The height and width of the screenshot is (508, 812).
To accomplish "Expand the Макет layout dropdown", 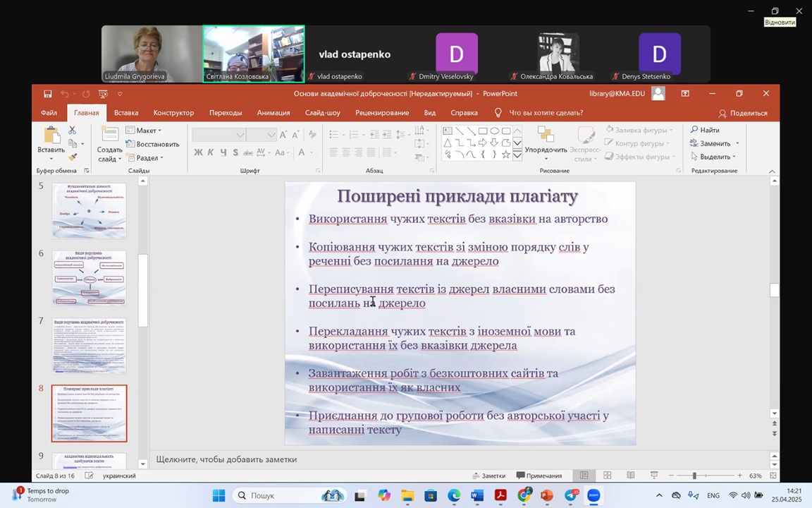I will click(x=144, y=131).
